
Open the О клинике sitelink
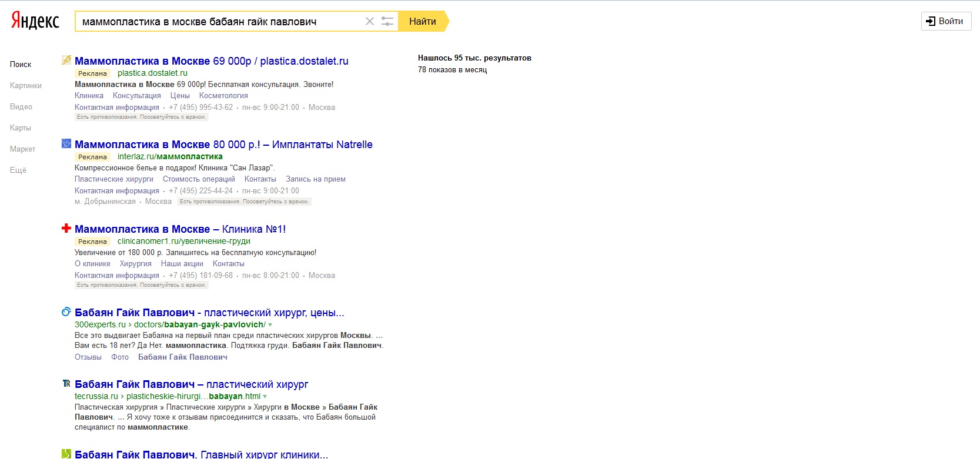(x=92, y=264)
